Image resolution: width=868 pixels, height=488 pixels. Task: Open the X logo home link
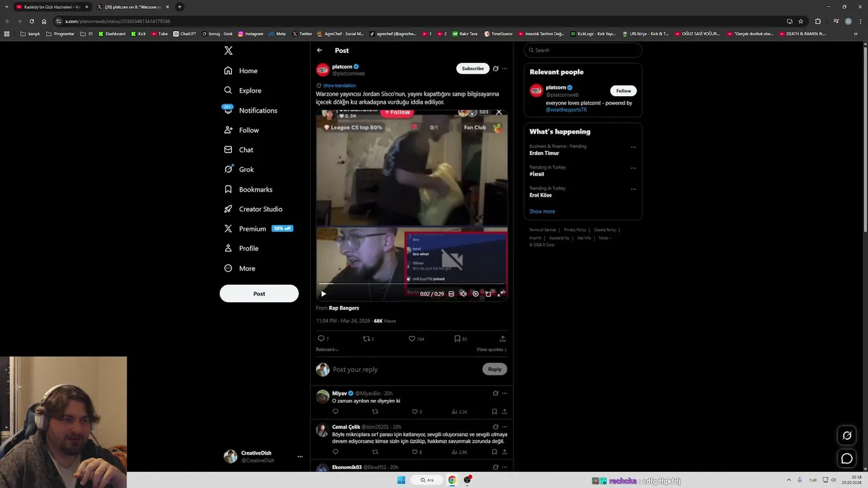(229, 51)
